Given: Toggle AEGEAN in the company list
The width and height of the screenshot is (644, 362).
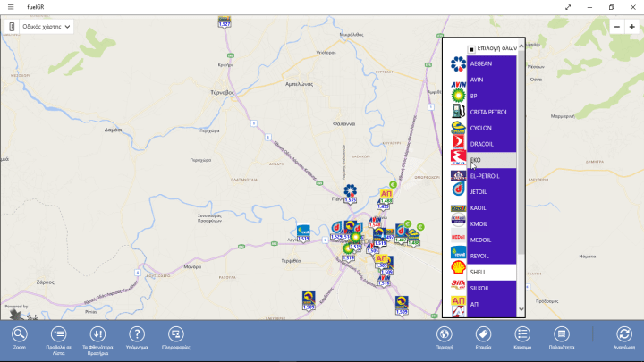Looking at the screenshot, I should pyautogui.click(x=491, y=63).
